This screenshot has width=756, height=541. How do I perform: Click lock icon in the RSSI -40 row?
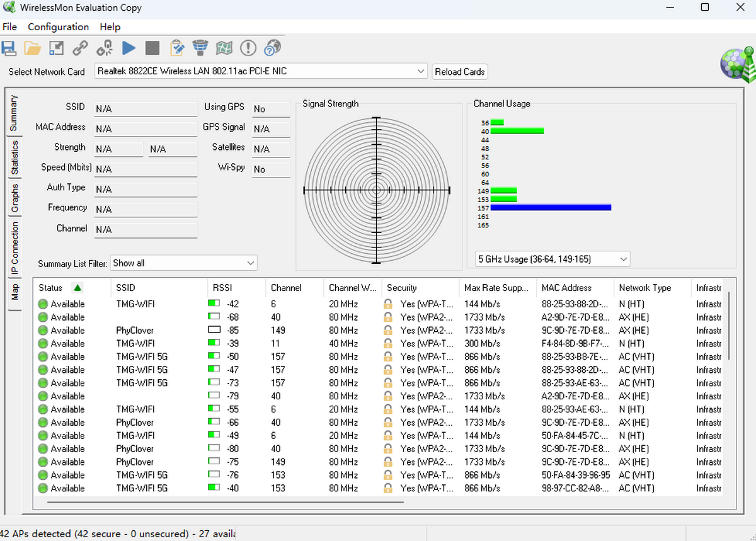[389, 488]
